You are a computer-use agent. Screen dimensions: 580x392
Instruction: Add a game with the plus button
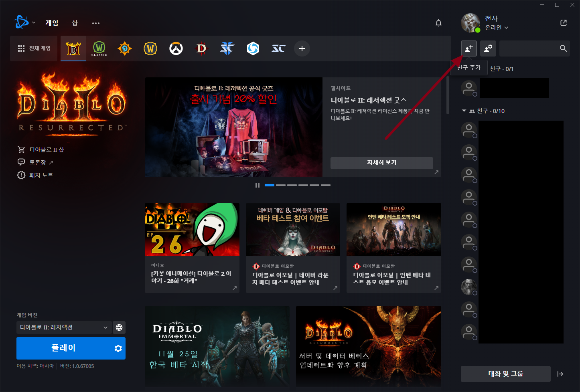(x=302, y=48)
